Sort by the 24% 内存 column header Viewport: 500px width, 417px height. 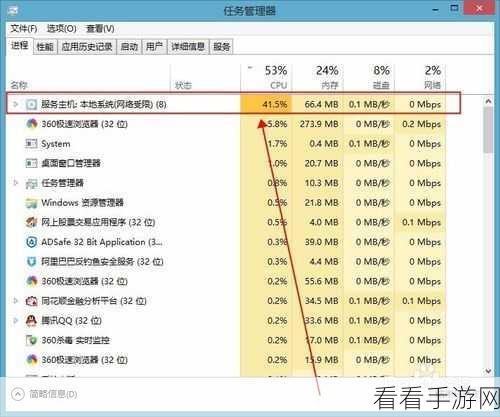[317, 78]
